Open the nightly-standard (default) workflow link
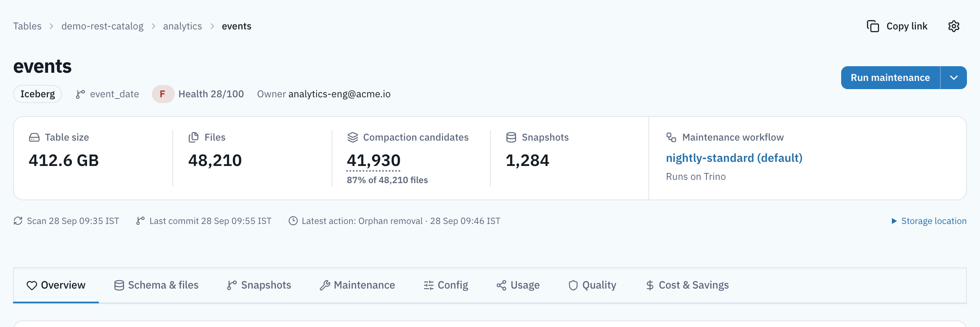The width and height of the screenshot is (980, 327). coord(734,158)
